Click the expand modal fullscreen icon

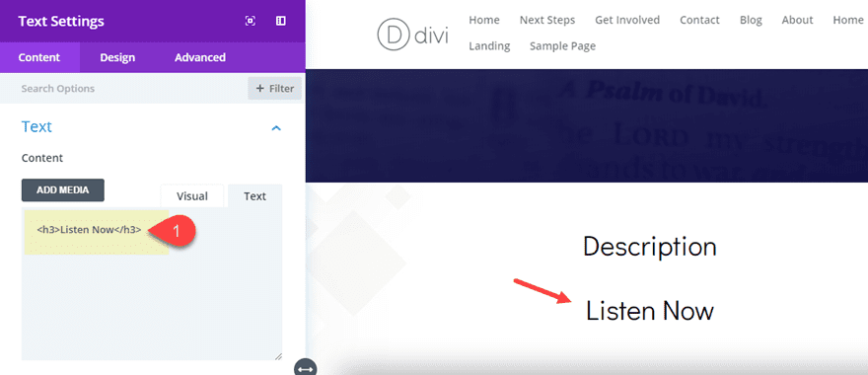coord(251,21)
